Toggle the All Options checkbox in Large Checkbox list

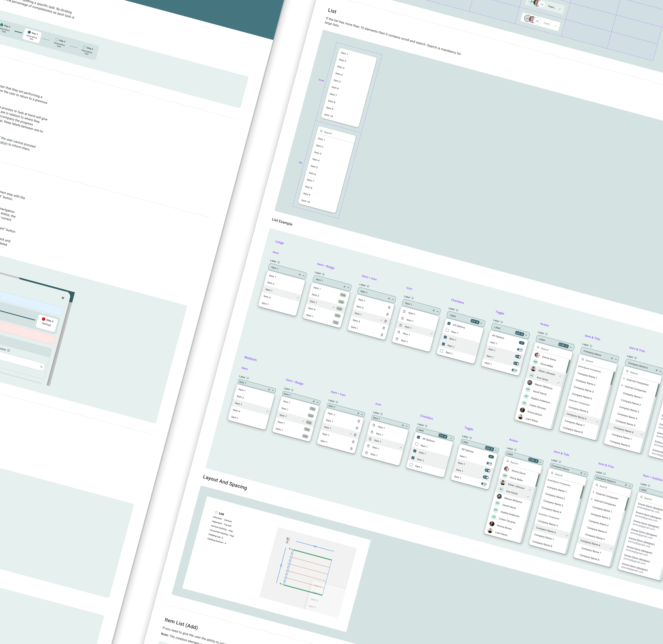pos(449,324)
